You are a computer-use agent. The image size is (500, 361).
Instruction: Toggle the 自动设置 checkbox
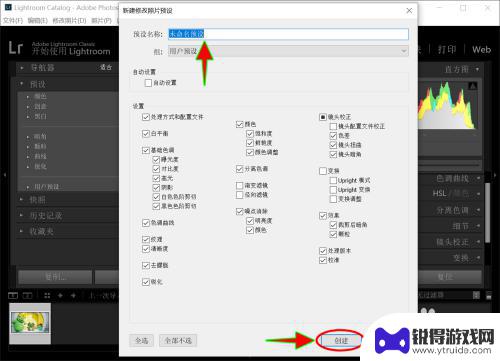point(148,83)
